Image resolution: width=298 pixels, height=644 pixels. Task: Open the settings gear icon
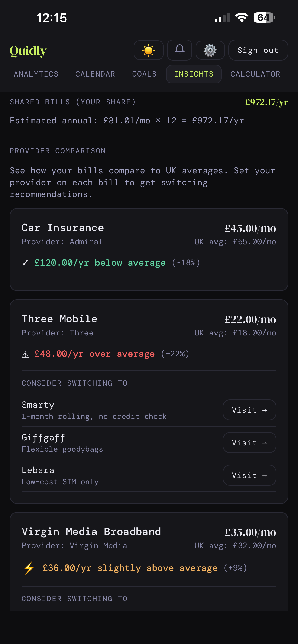click(210, 50)
